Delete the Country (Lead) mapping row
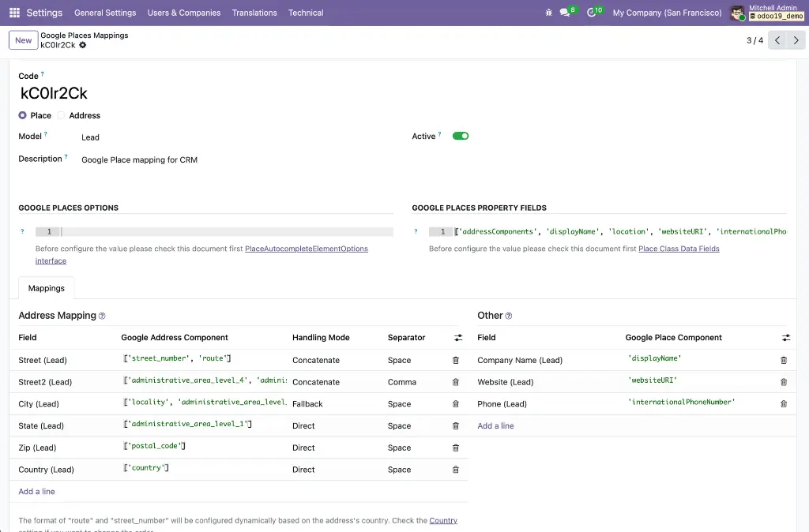This screenshot has height=532, width=809. pyautogui.click(x=456, y=470)
